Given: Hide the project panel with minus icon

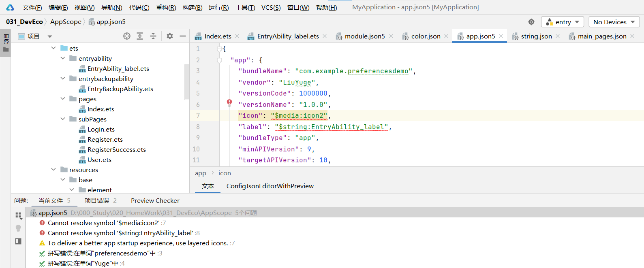Looking at the screenshot, I should click(x=183, y=36).
